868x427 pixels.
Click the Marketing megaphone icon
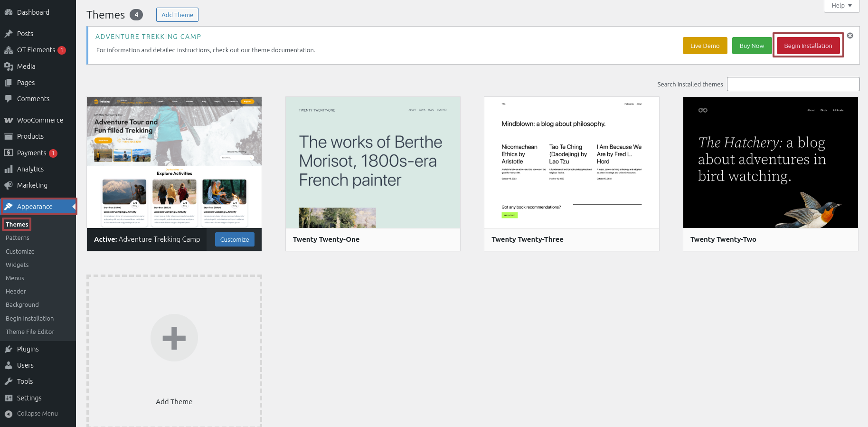tap(9, 185)
